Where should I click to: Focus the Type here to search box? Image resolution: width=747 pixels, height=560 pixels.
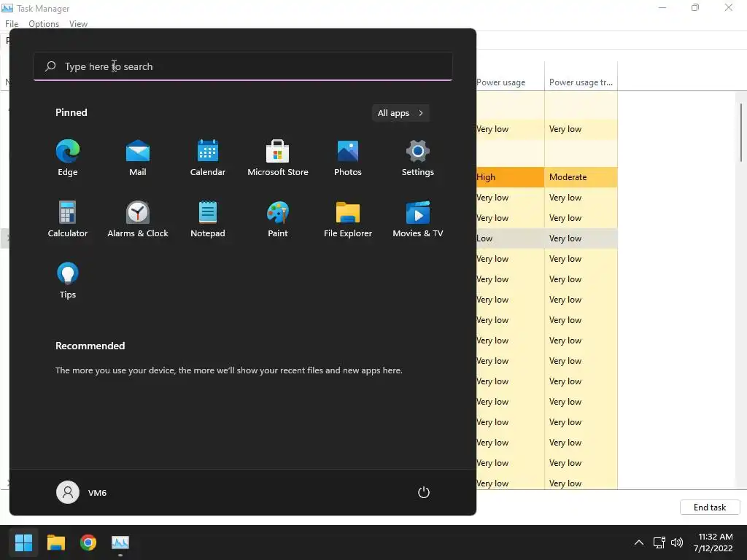243,66
